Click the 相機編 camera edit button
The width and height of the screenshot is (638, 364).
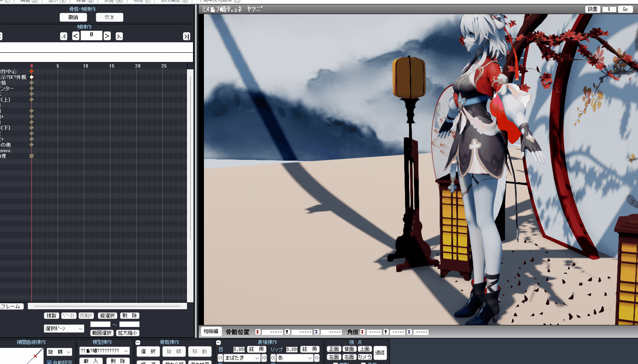[211, 331]
